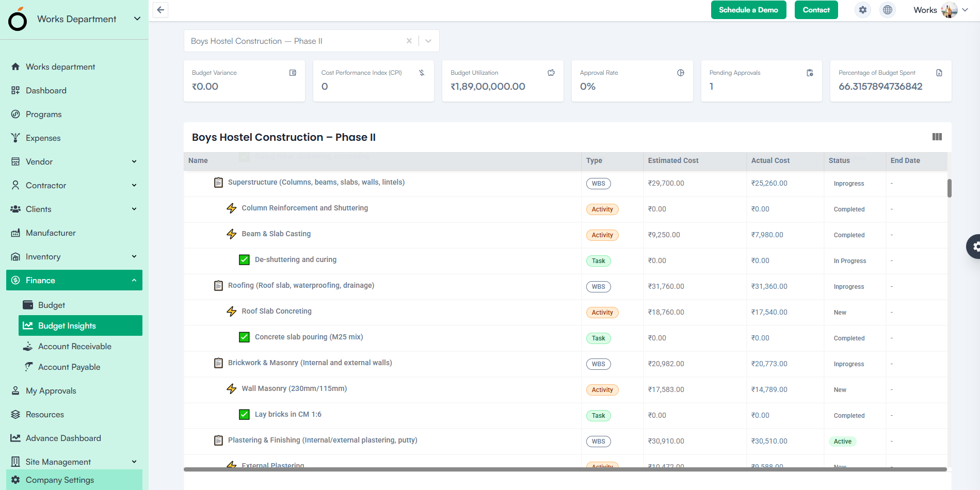
Task: Click the Budget Utilization piggy bank icon
Action: [x=551, y=73]
